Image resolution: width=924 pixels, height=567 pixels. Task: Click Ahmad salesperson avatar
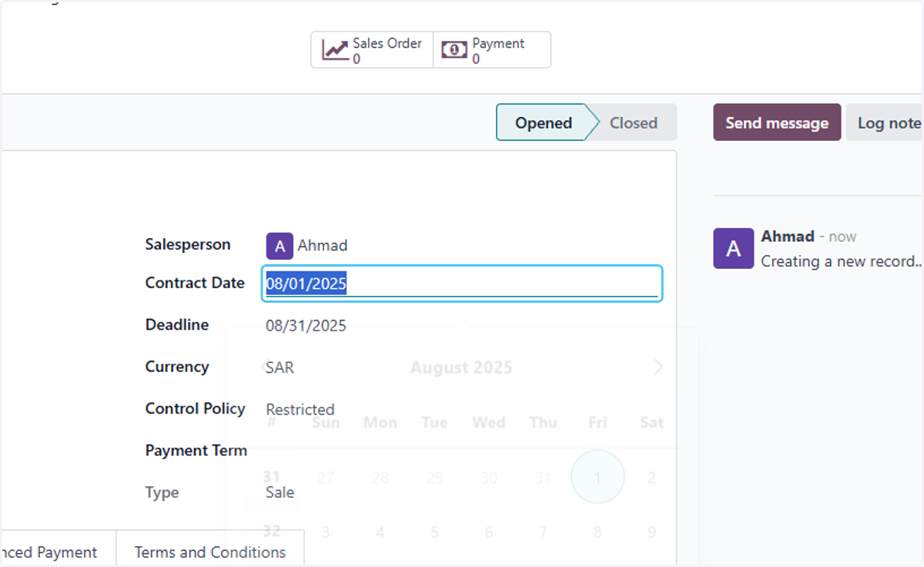tap(280, 246)
